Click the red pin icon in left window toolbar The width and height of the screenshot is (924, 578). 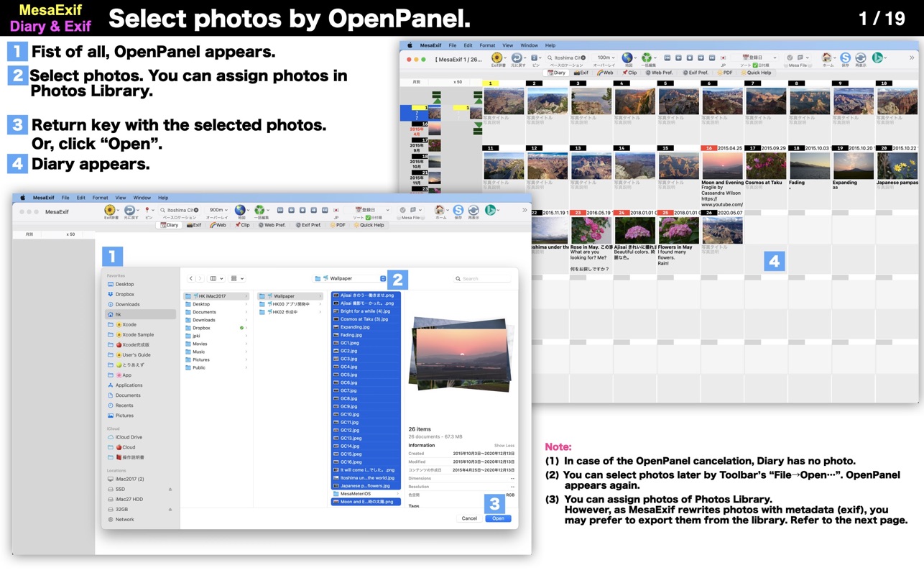pyautogui.click(x=147, y=210)
